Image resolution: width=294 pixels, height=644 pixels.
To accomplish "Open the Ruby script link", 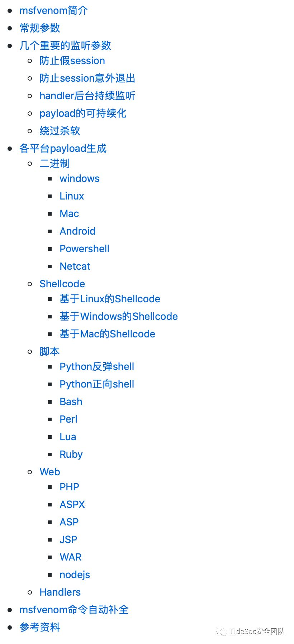I will [x=71, y=454].
